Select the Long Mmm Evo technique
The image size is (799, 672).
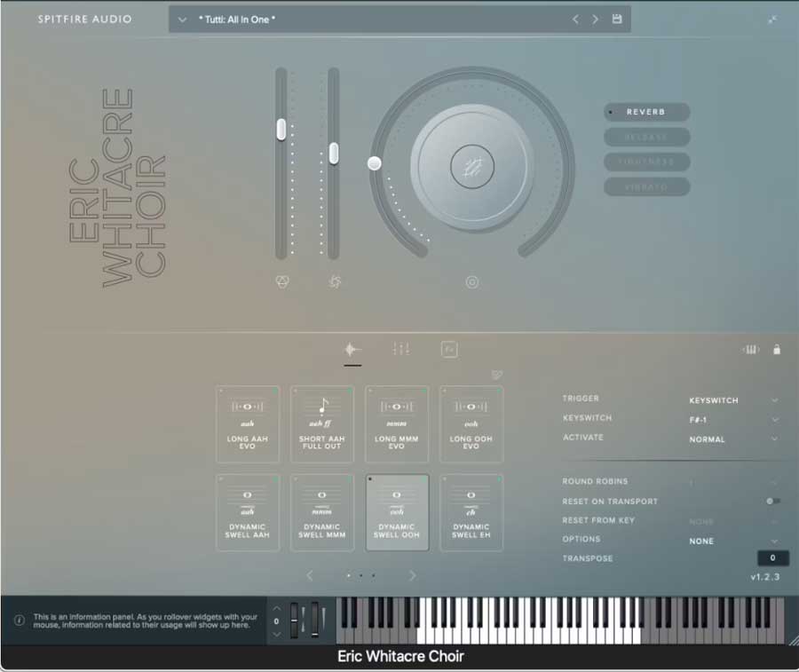tap(397, 424)
